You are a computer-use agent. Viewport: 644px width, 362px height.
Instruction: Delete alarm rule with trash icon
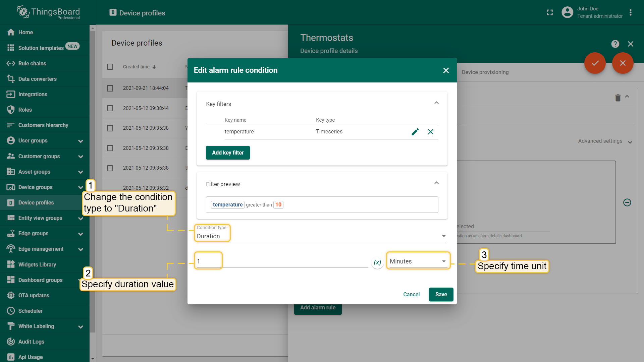(618, 98)
